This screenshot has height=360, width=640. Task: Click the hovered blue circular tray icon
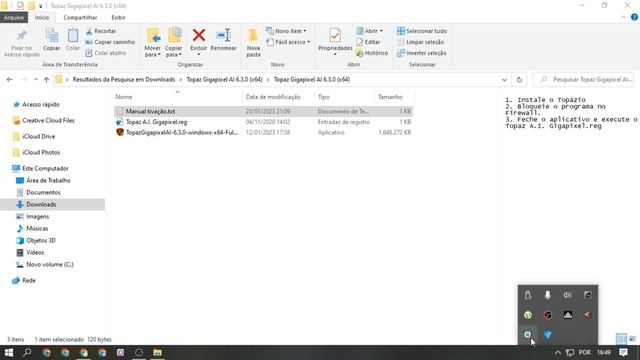click(528, 335)
